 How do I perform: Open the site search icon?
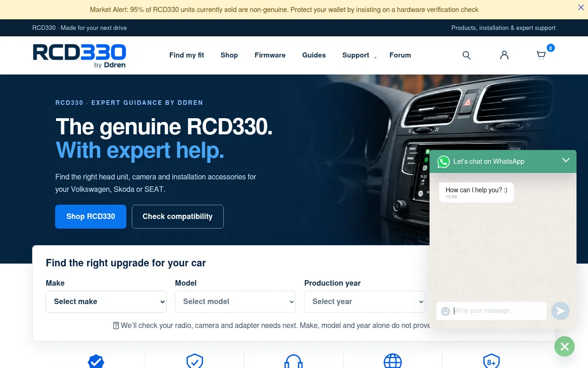466,55
